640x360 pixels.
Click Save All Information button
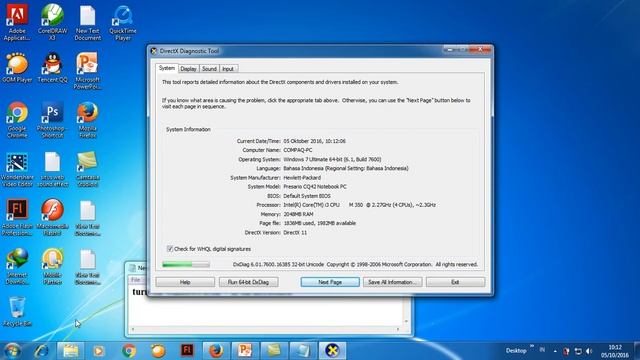392,282
